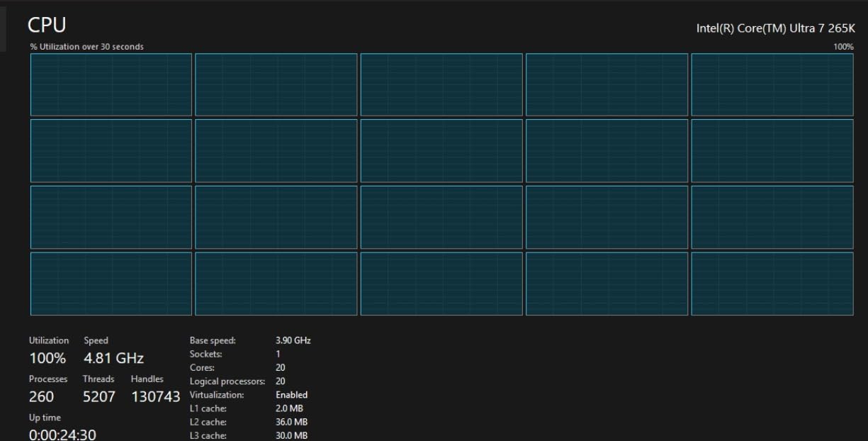Select the Intel Core Ultra 7 265K label

click(x=775, y=28)
